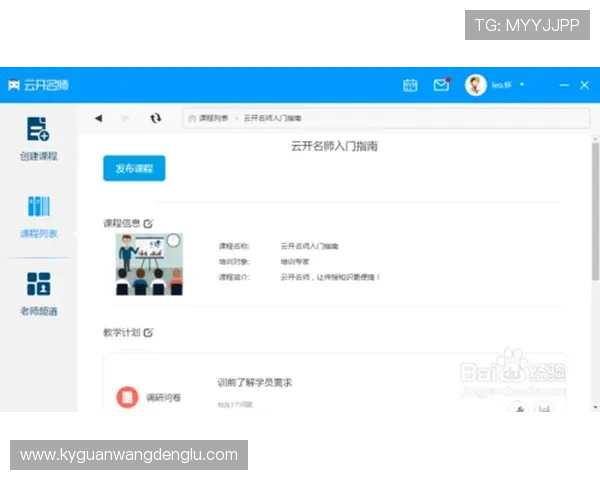
Task: Open 创建课程 in the sidebar
Action: point(38,139)
